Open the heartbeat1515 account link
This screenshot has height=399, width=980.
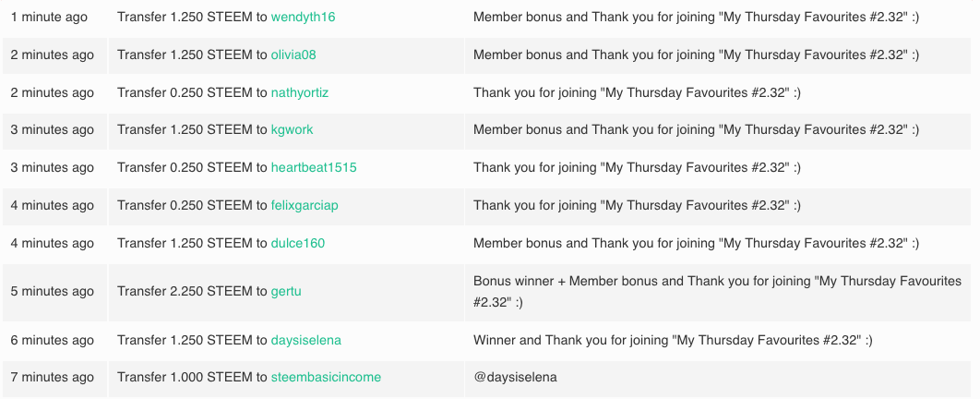[314, 167]
